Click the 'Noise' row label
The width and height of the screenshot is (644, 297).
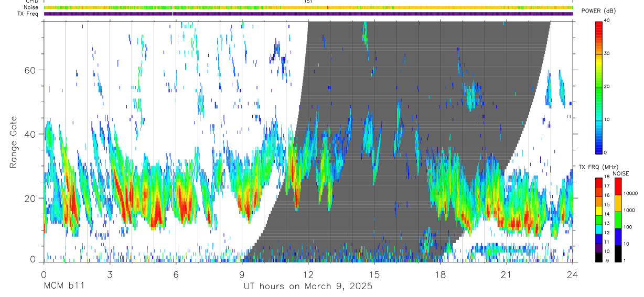point(31,7)
